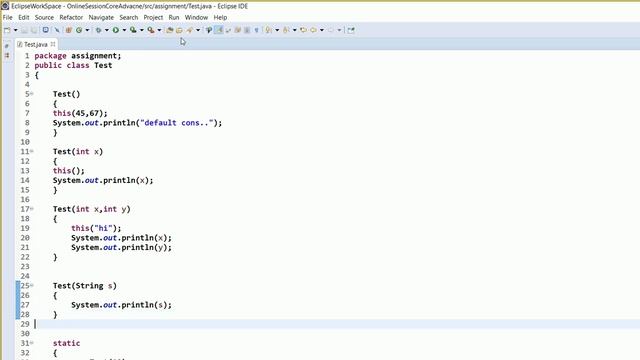Screen dimensions: 640x360
Task: Open the Coverage dropdown arrow
Action: click(142, 30)
